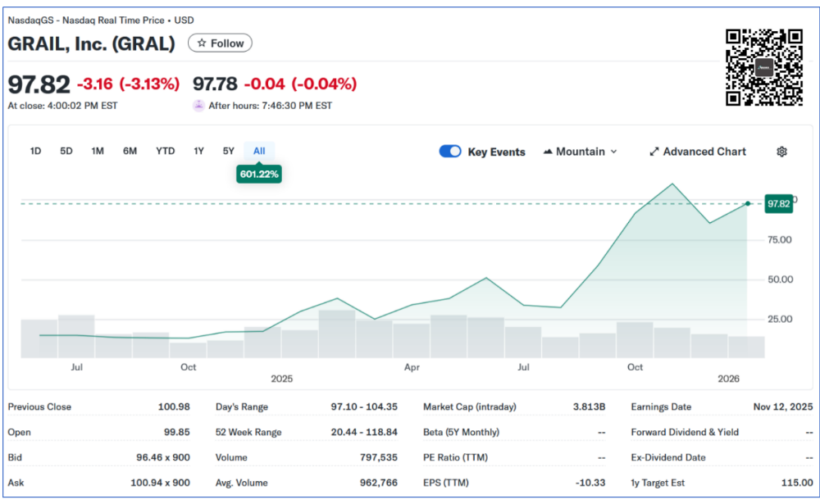820x504 pixels.
Task: Click the star icon in Follow button
Action: click(202, 43)
